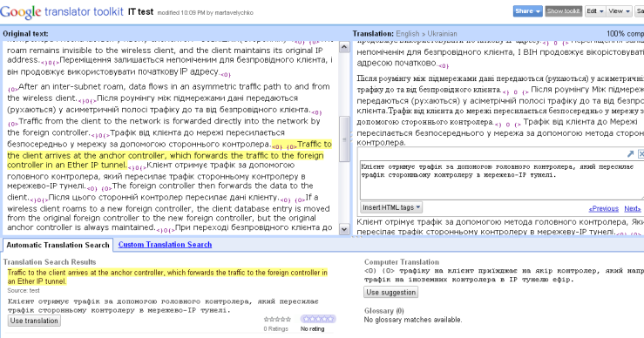Toggle the Show toolkit button

tap(563, 11)
